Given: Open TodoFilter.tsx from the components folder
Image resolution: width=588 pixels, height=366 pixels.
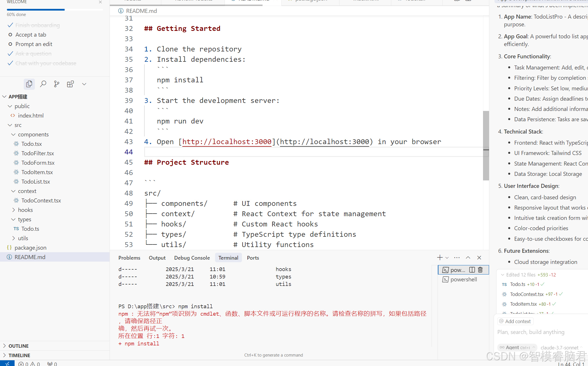Looking at the screenshot, I should (37, 153).
